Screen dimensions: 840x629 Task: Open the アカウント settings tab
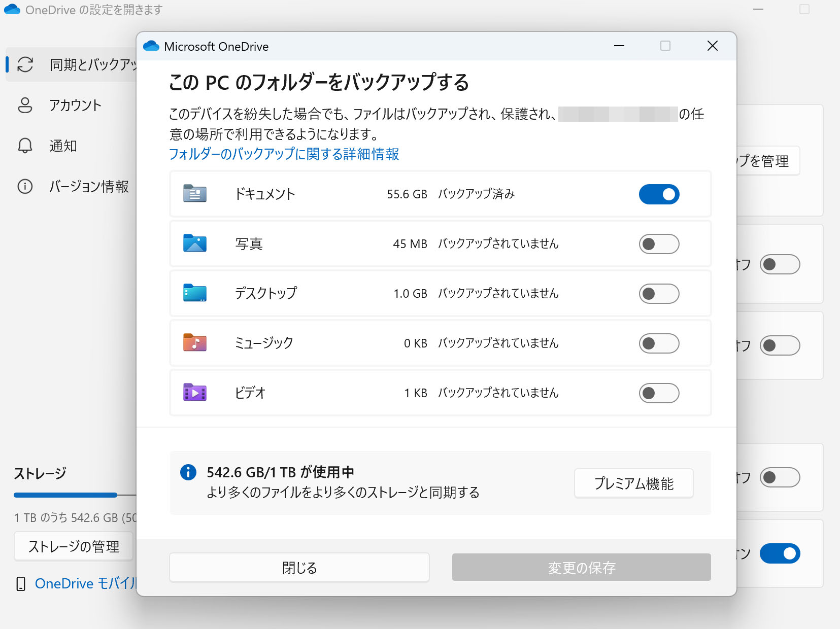pos(75,105)
